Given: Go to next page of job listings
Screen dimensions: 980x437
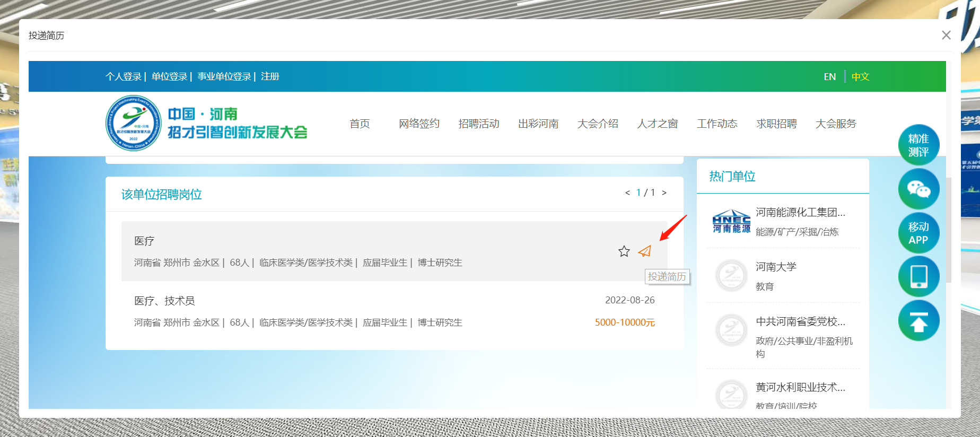Looking at the screenshot, I should tap(664, 193).
